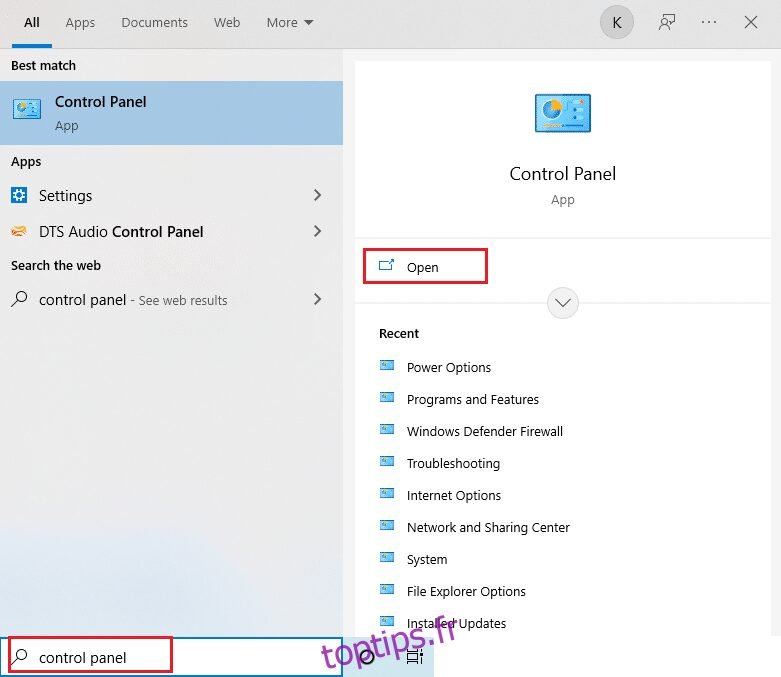Open the three-dots options menu
The image size is (781, 677).
[x=709, y=22]
